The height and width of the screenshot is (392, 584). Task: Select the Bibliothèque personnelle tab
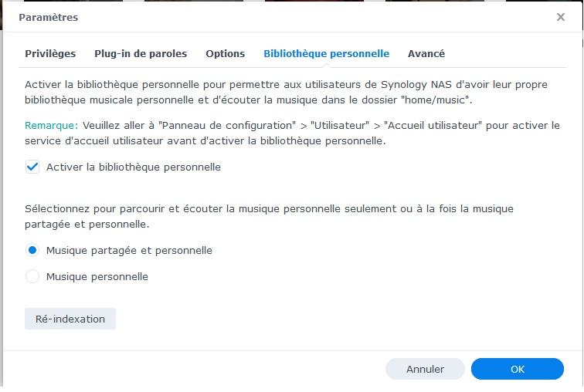[326, 54]
